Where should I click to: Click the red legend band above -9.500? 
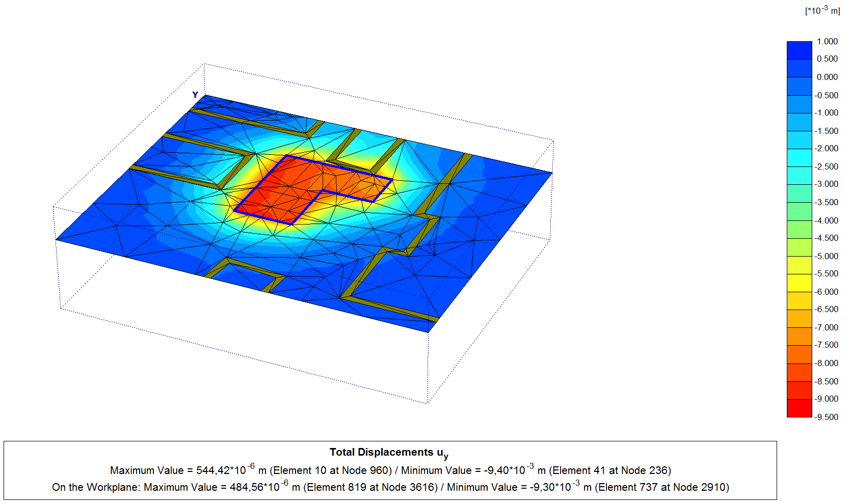click(799, 408)
